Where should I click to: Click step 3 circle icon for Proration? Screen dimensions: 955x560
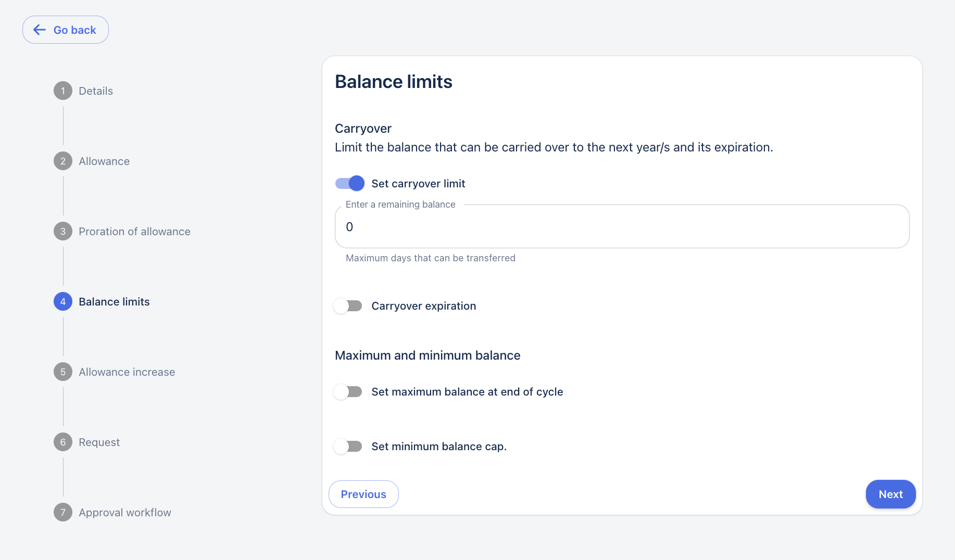(x=63, y=232)
